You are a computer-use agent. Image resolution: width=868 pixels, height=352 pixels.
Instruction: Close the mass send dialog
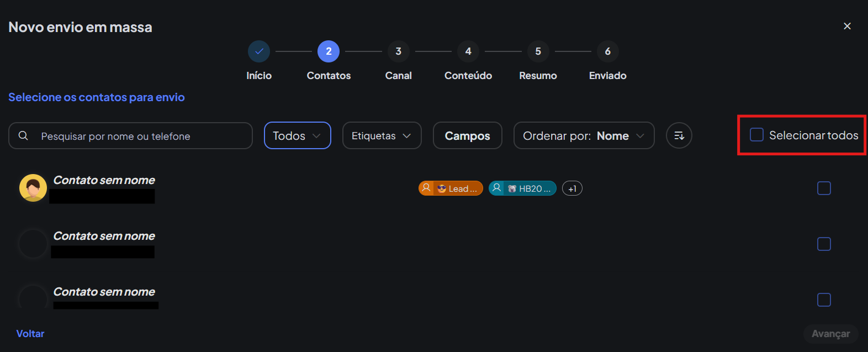tap(847, 26)
